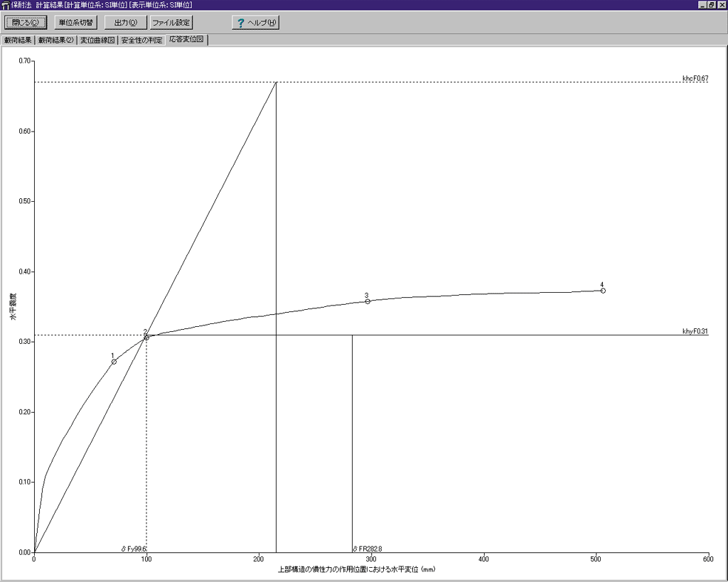Viewport: 728px width, 582px height.
Task: Click the 出力(O) output button
Action: (125, 23)
